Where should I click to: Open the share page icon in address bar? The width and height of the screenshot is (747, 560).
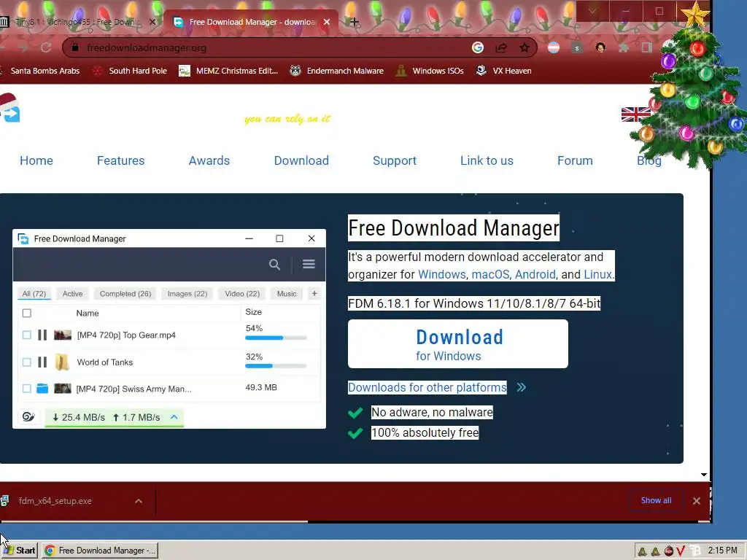click(x=501, y=47)
